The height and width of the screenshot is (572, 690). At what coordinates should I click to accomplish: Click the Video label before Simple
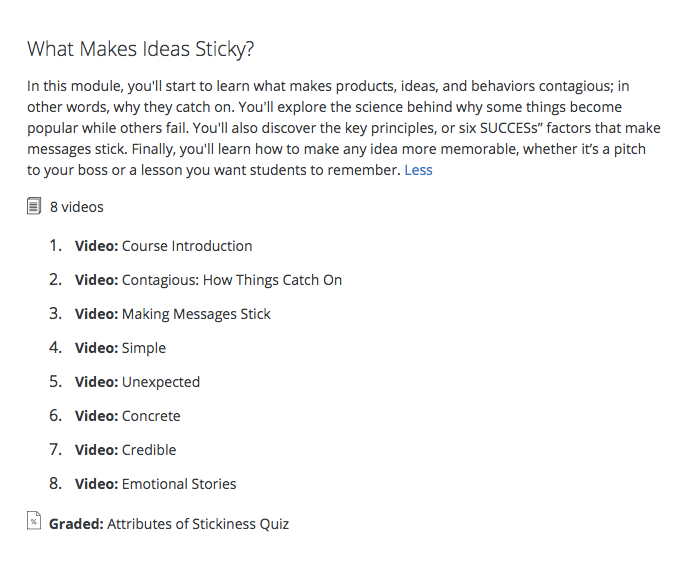97,348
